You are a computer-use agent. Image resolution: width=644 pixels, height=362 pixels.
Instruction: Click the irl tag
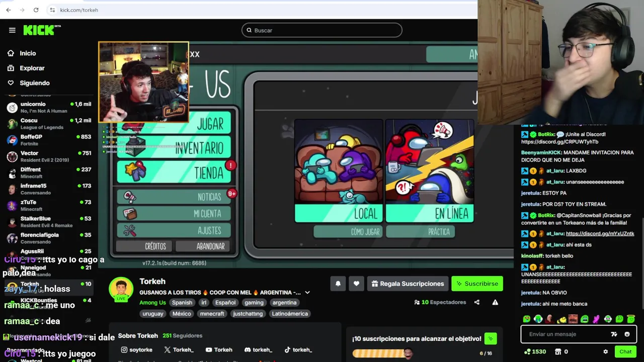(x=204, y=303)
